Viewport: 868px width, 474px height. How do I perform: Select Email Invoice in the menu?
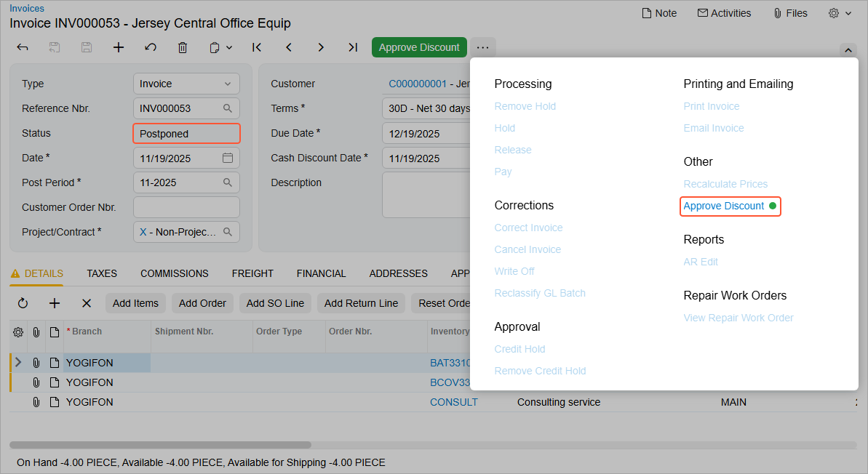tap(714, 128)
